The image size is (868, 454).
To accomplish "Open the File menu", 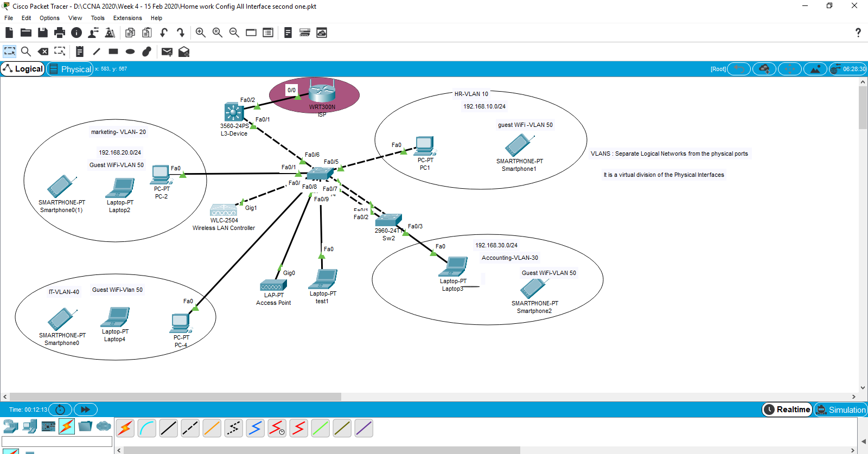I will (x=9, y=18).
